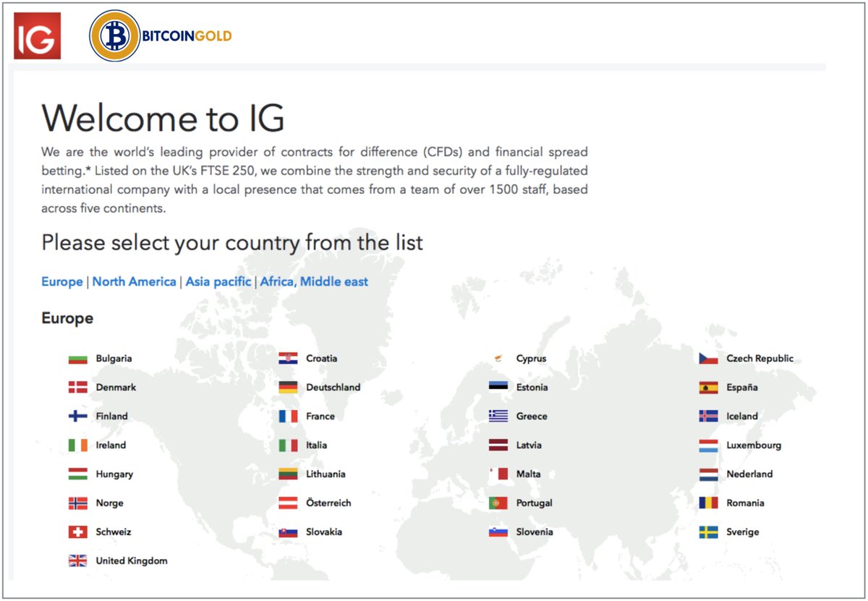This screenshot has width=868, height=601.
Task: Click the Croatia flag icon
Action: point(288,359)
